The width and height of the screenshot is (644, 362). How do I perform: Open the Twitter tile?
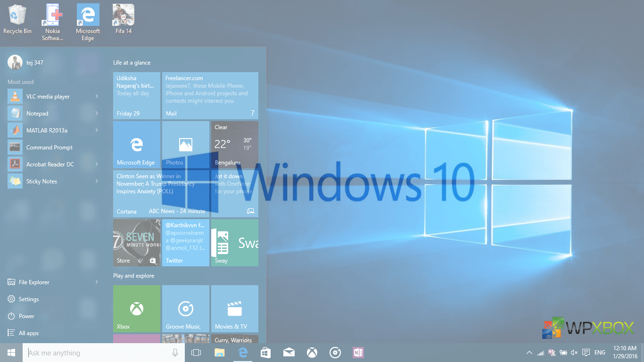pos(186,243)
